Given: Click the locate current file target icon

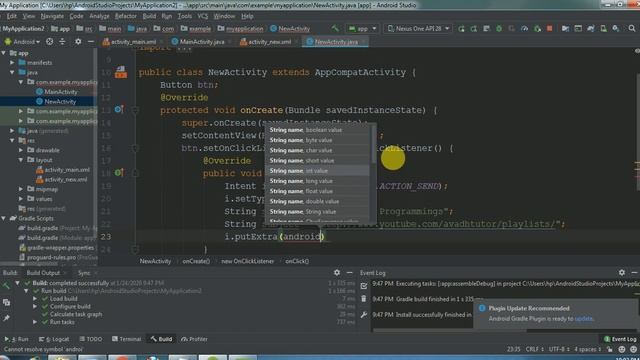Looking at the screenshot, I should click(49, 42).
